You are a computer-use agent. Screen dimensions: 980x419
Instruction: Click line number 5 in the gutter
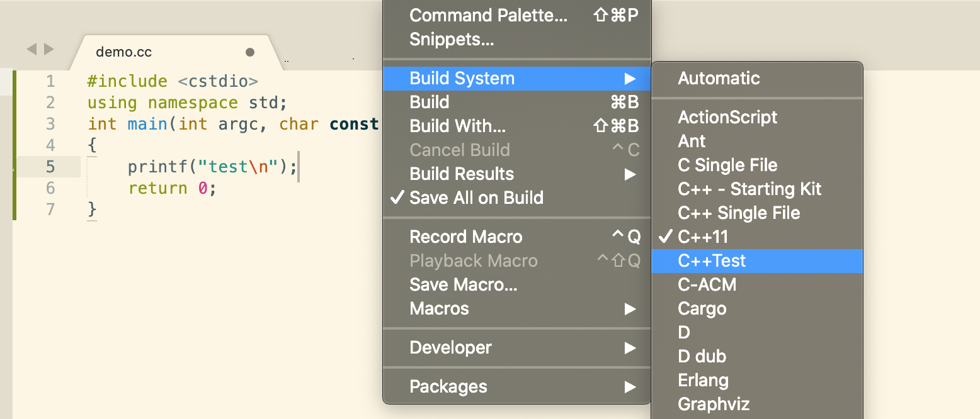point(50,166)
